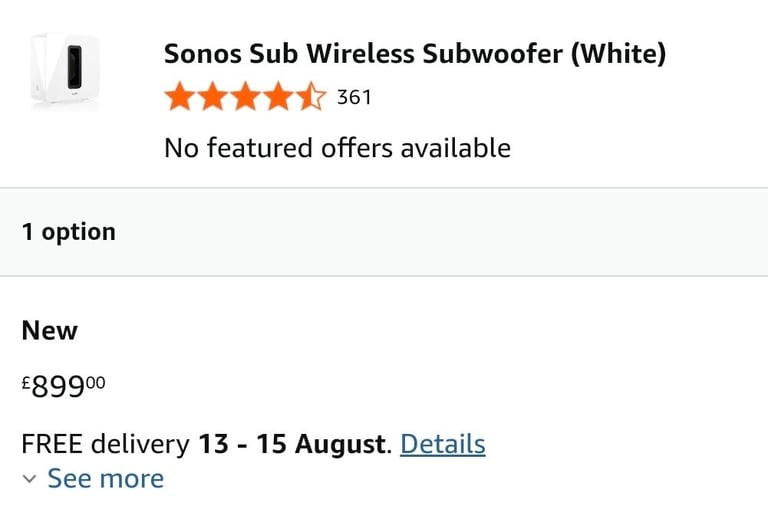Click the black speaker slot in the thumbnail
This screenshot has width=768, height=509.
pyautogui.click(x=74, y=67)
